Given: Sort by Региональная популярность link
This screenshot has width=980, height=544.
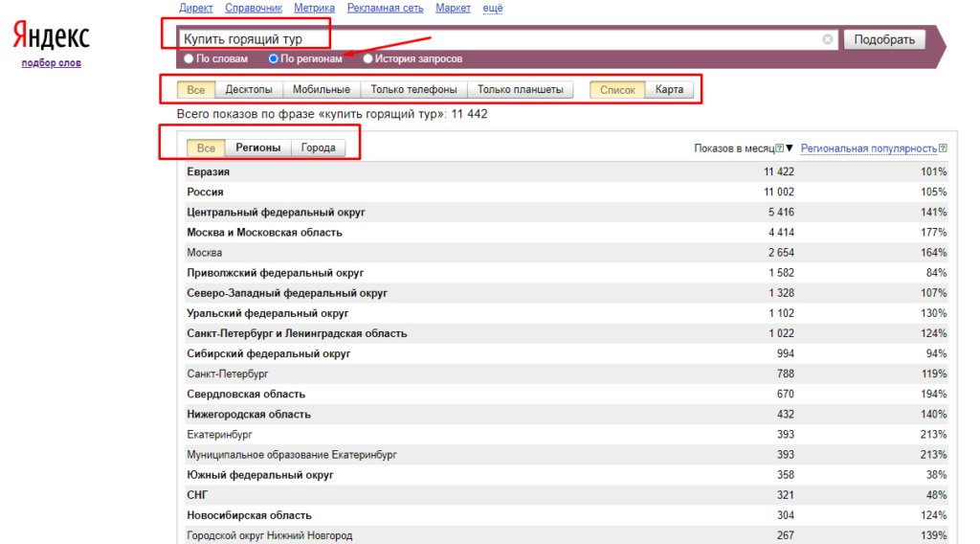Looking at the screenshot, I should pos(868,148).
